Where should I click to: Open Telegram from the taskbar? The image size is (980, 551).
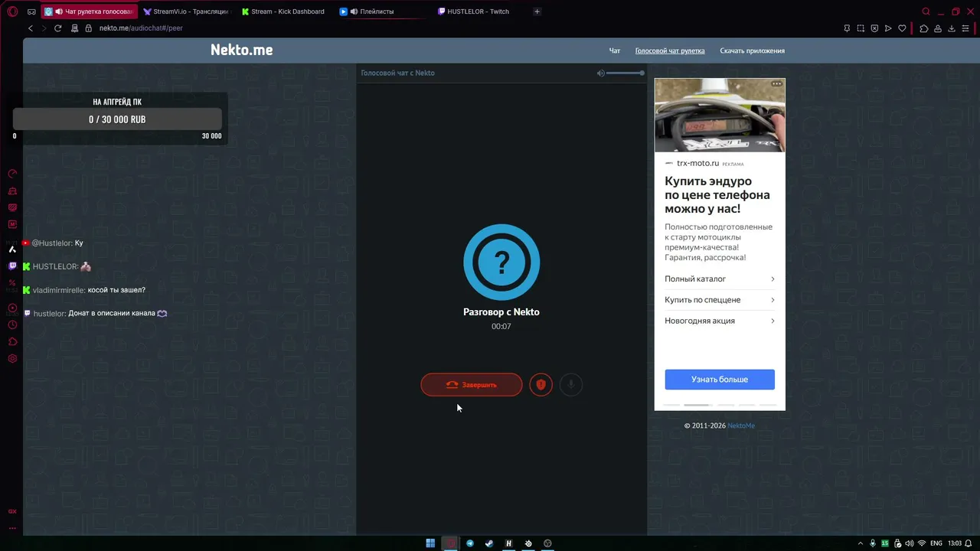pos(470,543)
